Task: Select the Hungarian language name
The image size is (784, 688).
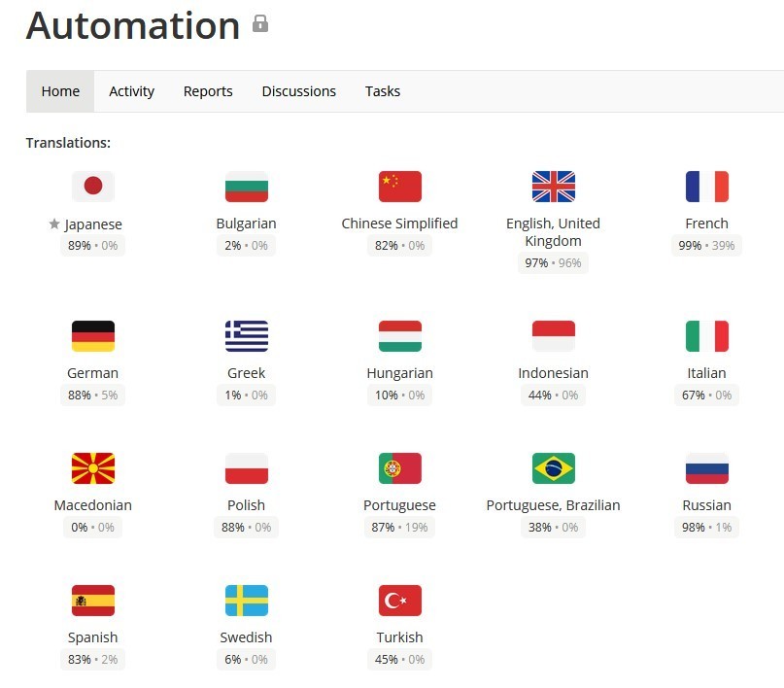Action: pyautogui.click(x=399, y=373)
